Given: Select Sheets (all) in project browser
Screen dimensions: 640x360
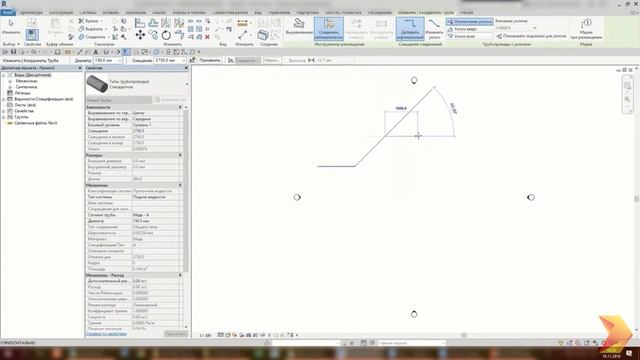Looking at the screenshot, I should coord(25,105).
